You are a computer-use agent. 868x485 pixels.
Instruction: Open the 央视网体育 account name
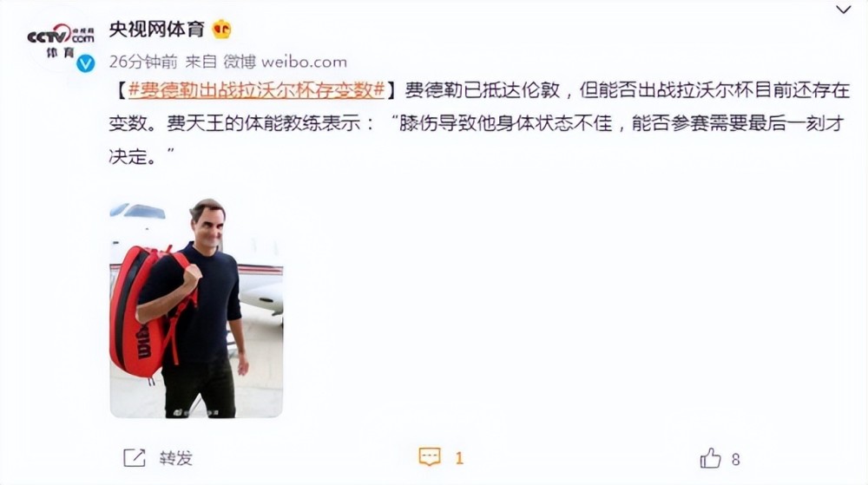coord(156,29)
